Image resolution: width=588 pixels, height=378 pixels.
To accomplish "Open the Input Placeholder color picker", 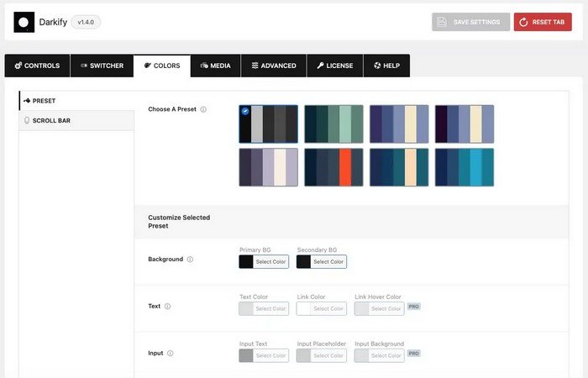I will coord(322,355).
